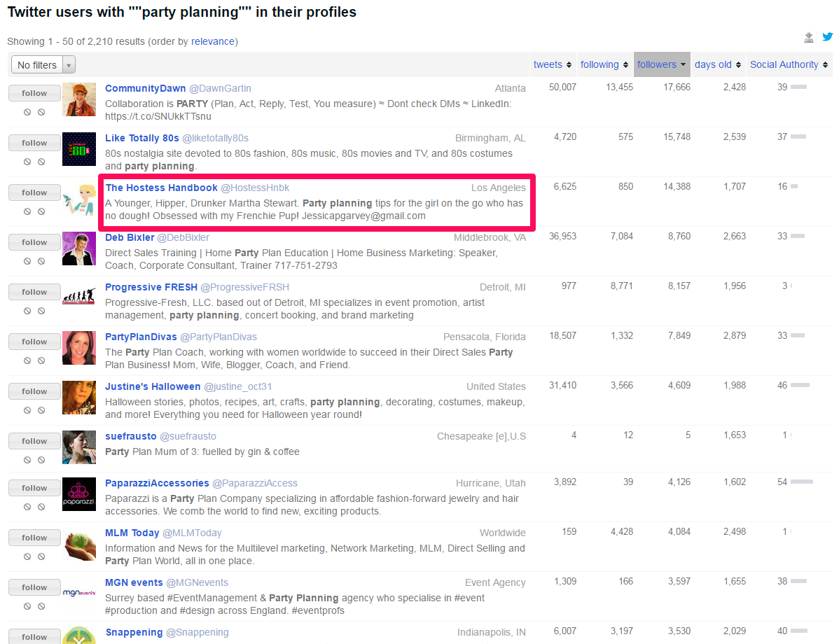Click right circle-slash icon in PaparazziAccessories row
Screen dimensions: 839x644
click(41, 507)
